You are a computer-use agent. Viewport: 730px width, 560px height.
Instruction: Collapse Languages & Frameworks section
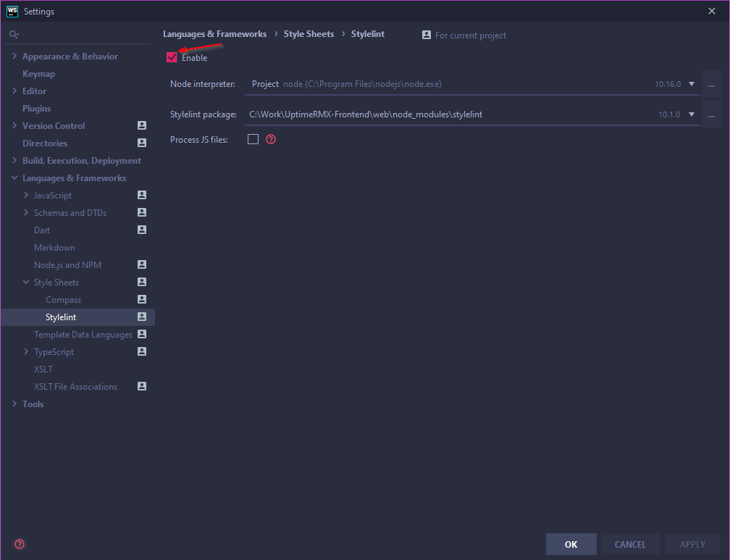(14, 178)
